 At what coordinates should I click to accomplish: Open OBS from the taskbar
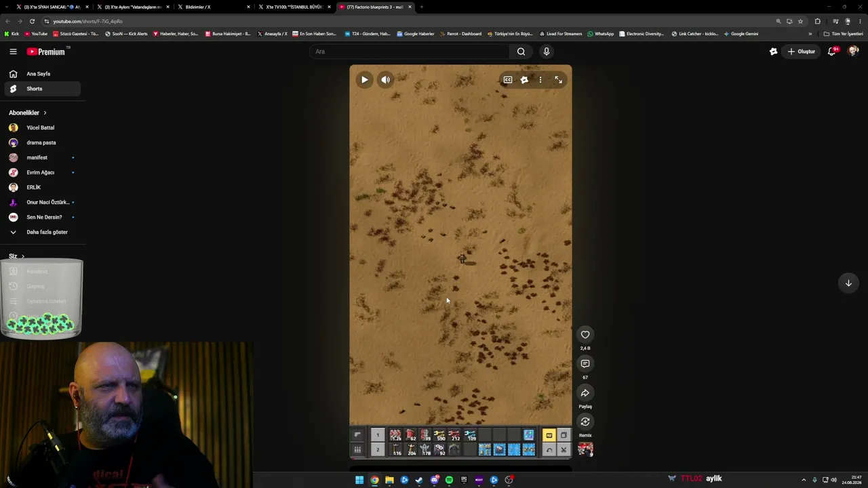pos(509,480)
